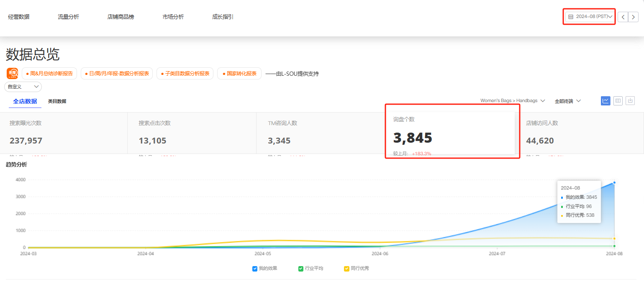Click the 周&月总结诊断报告 button
The width and height of the screenshot is (644, 282).
pyautogui.click(x=49, y=74)
